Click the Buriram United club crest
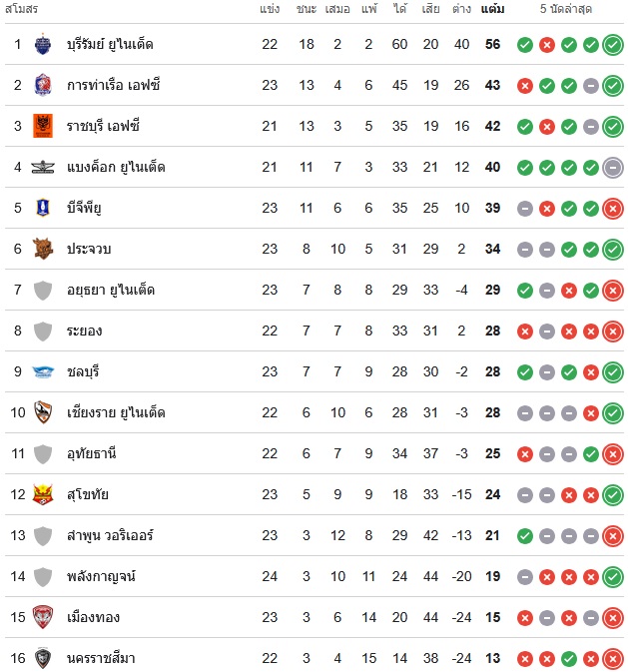This screenshot has width=628, height=672. coord(42,44)
